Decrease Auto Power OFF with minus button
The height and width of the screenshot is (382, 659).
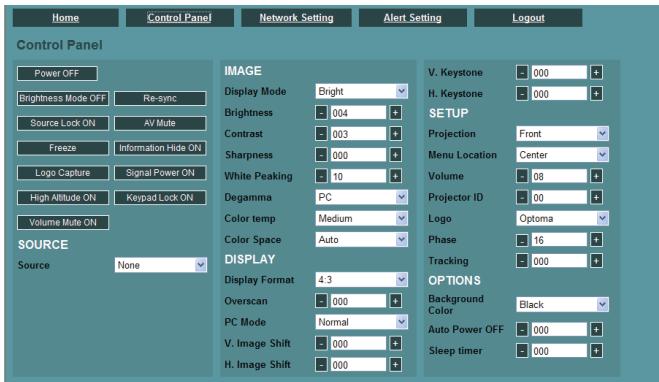click(x=522, y=329)
